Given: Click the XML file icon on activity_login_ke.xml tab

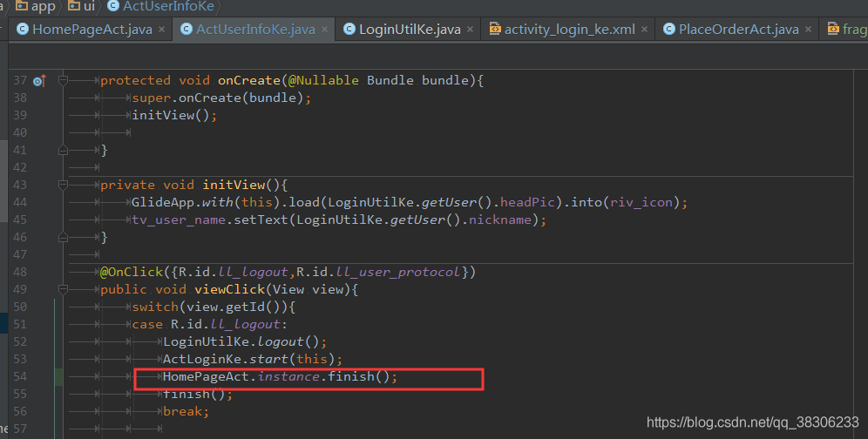Looking at the screenshot, I should click(495, 29).
